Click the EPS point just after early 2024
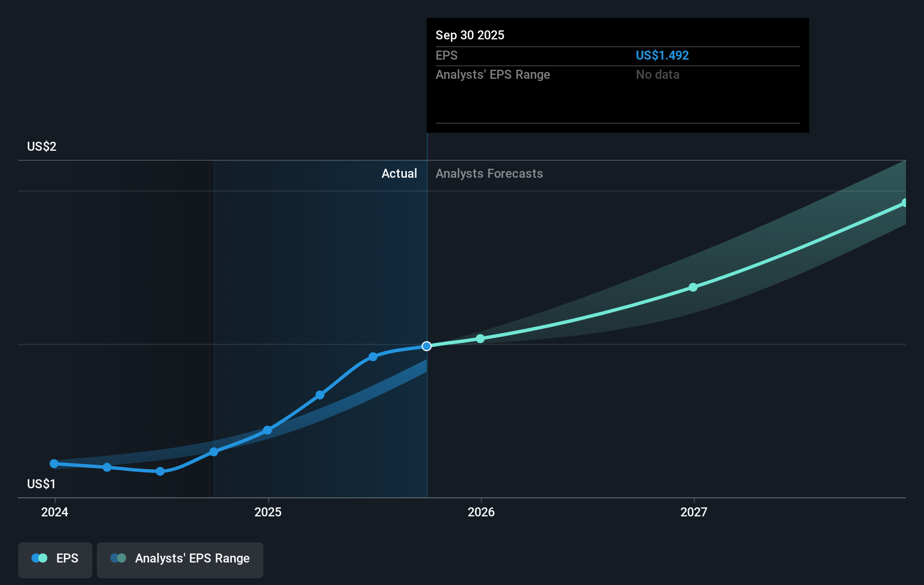This screenshot has height=585, width=924. [107, 467]
